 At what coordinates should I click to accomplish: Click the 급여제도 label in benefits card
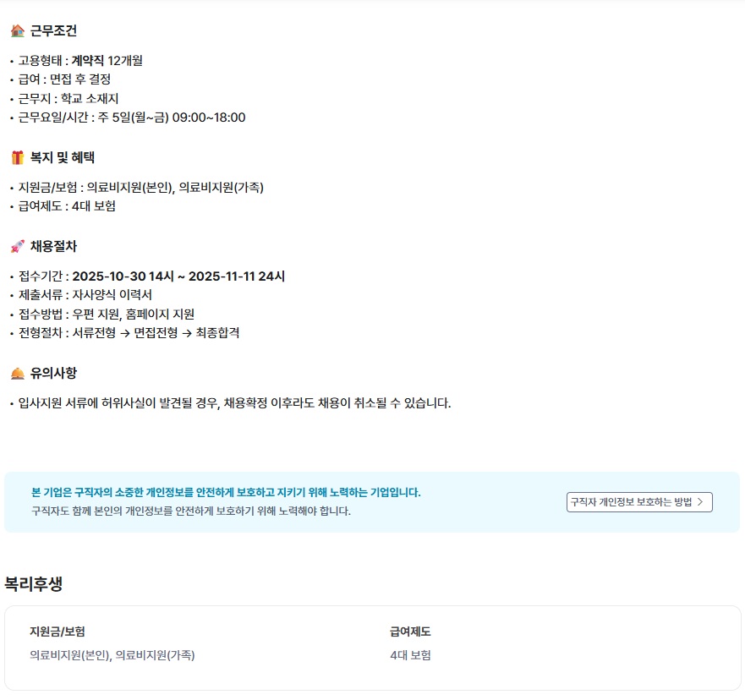tap(410, 632)
